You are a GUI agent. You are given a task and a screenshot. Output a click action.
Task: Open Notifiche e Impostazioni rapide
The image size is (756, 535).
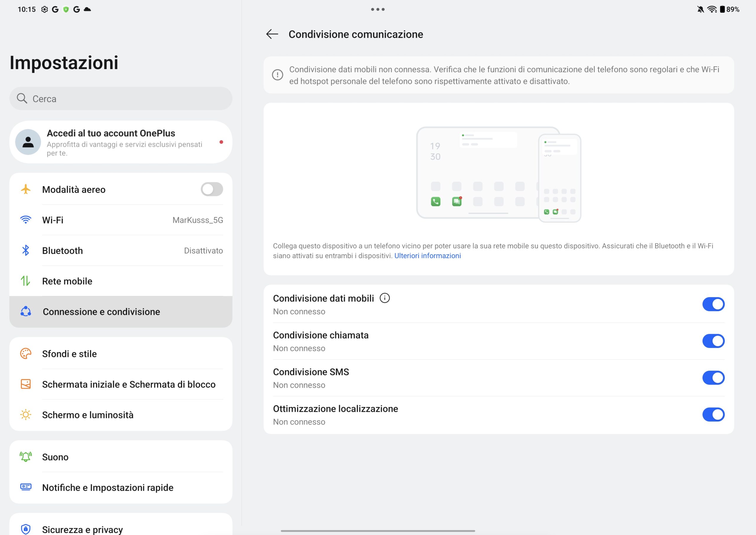coord(121,487)
